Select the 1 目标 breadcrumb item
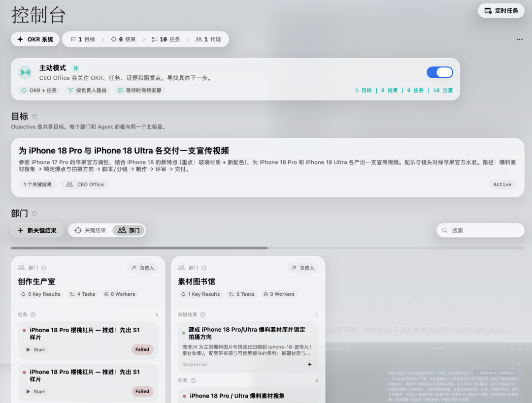Screen dimensions: 532x403 (83, 39)
